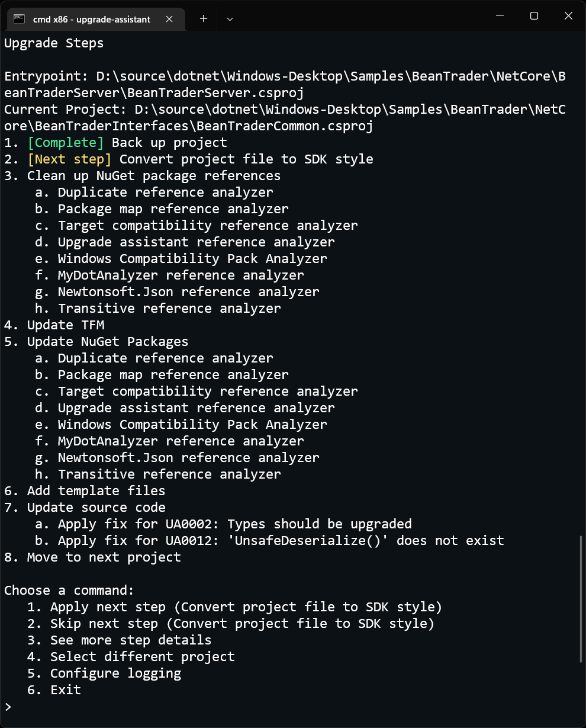Image resolution: width=586 pixels, height=728 pixels.
Task: Click the command prompt input line
Action: (x=237, y=707)
